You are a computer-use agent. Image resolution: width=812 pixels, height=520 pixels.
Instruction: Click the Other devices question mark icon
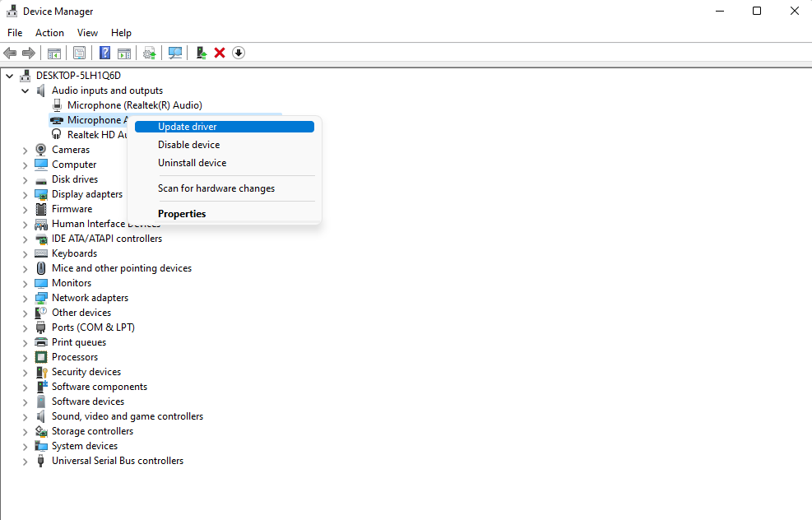41,313
